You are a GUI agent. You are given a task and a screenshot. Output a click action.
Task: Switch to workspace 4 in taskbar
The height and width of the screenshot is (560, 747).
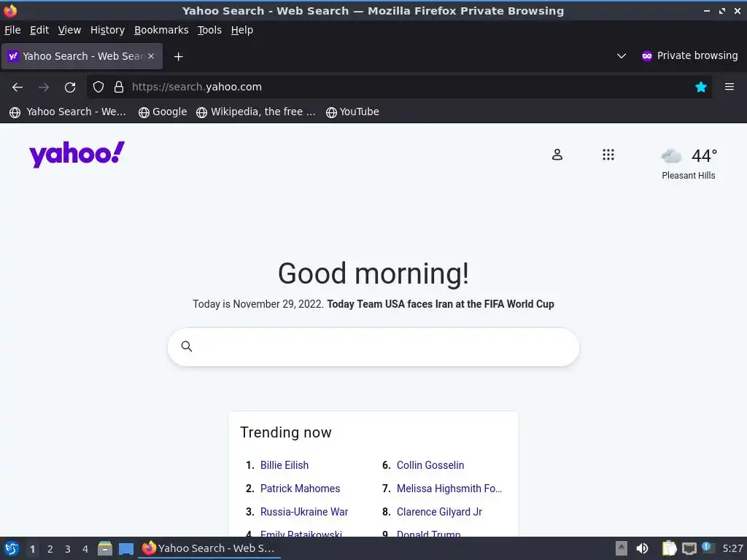pos(85,549)
